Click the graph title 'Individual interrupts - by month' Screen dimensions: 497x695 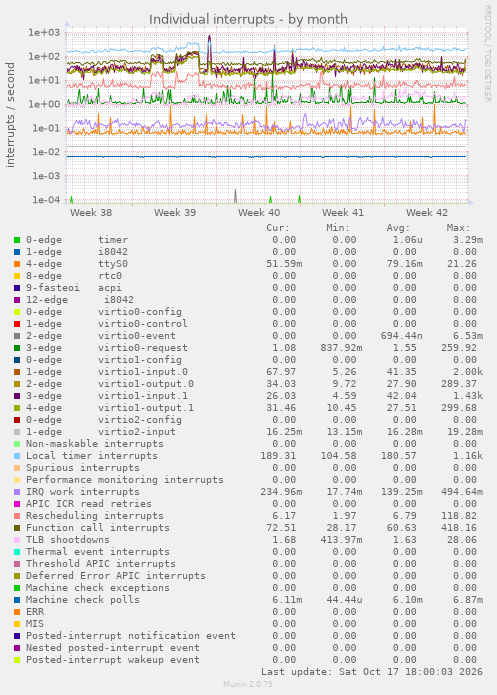coord(248,20)
